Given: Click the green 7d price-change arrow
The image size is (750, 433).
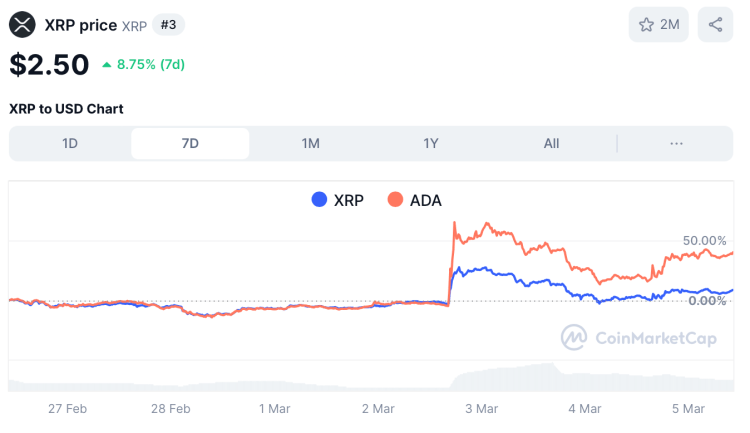Looking at the screenshot, I should pos(107,65).
